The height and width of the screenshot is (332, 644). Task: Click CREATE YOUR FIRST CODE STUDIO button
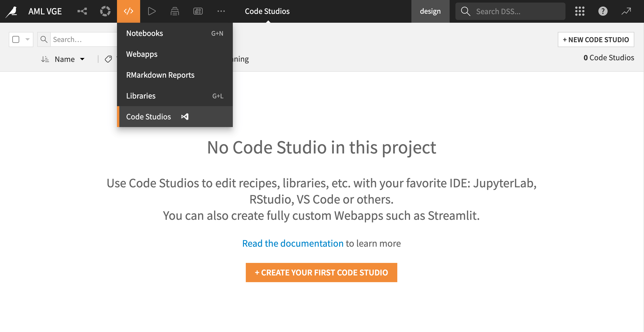[x=321, y=272]
